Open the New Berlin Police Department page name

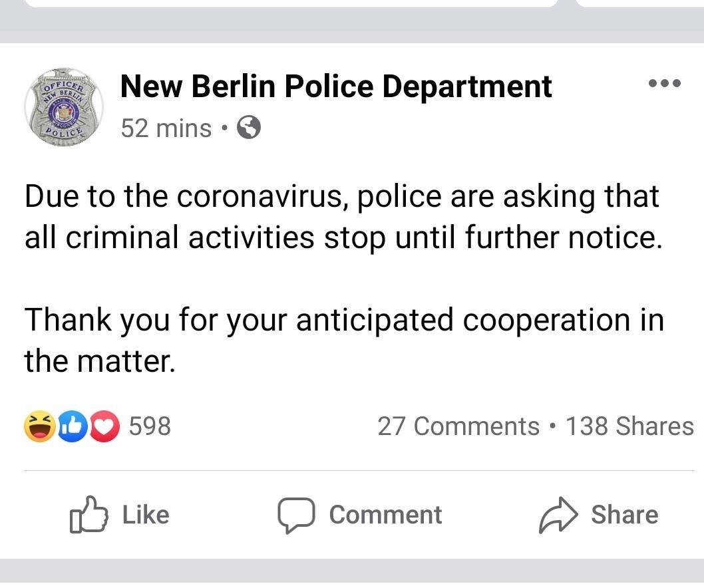click(336, 86)
